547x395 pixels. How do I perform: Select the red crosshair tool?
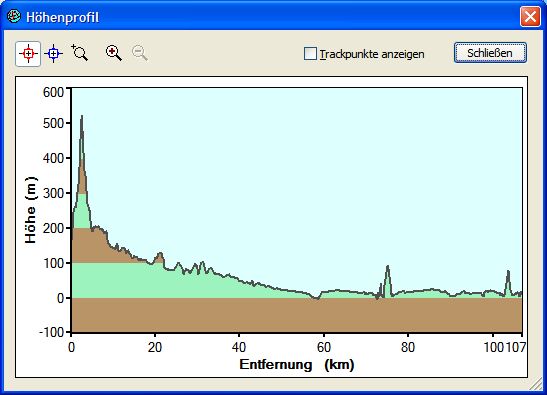pos(28,54)
